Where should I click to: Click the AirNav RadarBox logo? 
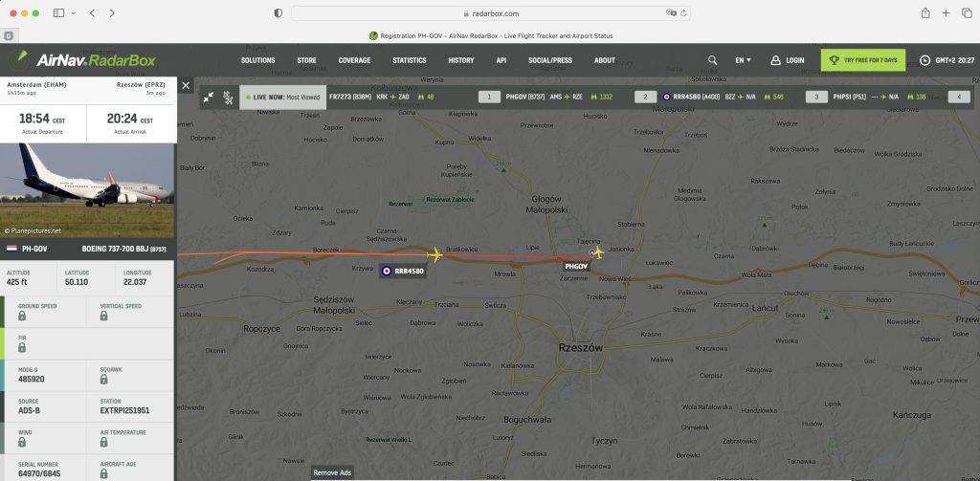85,60
